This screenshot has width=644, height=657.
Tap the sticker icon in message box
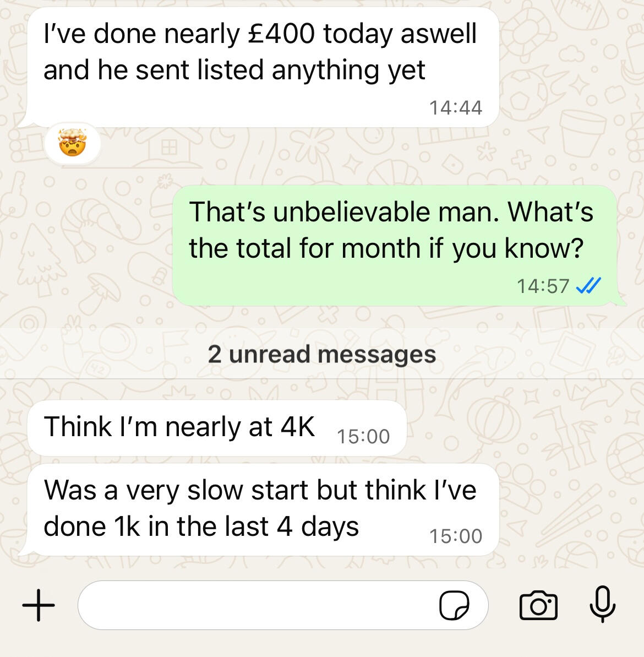pyautogui.click(x=454, y=605)
